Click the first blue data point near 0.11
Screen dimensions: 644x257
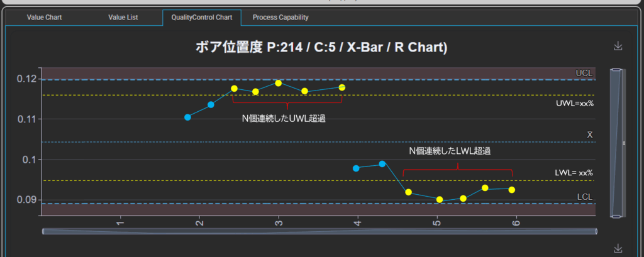point(187,117)
